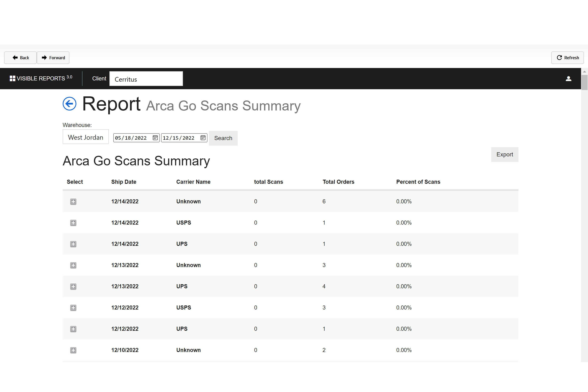Click the Back navigation button
This screenshot has width=588, height=392.
[x=20, y=58]
